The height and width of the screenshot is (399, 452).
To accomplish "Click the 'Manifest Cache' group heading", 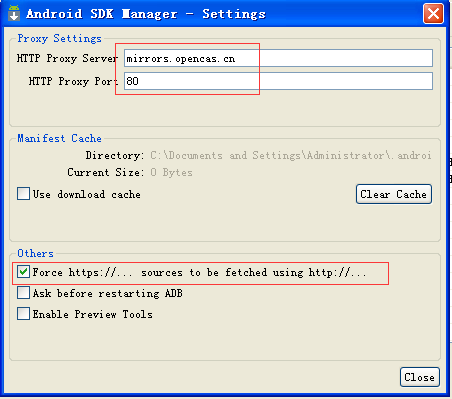I will 59,138.
